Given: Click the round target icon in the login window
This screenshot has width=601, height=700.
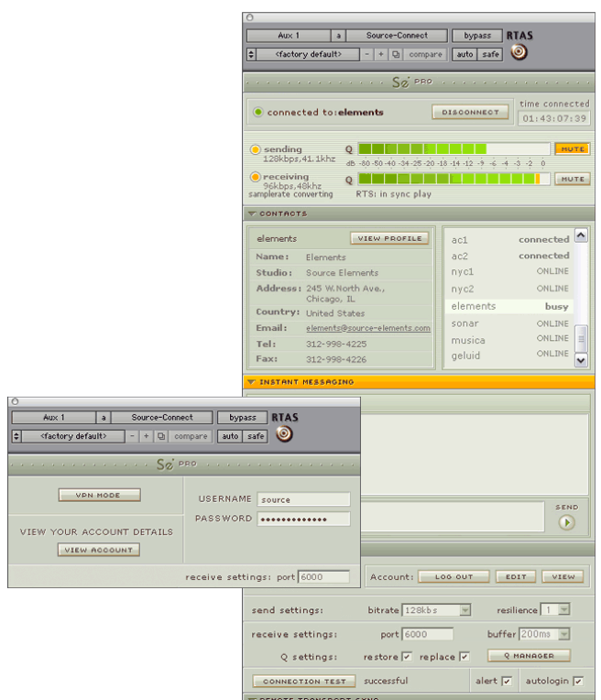Looking at the screenshot, I should tap(284, 433).
